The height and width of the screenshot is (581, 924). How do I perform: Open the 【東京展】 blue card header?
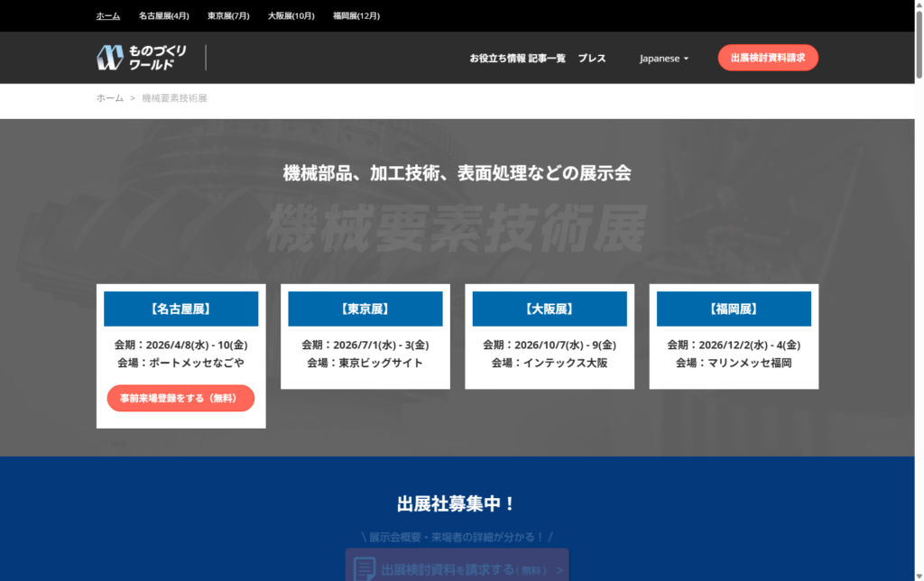(365, 309)
